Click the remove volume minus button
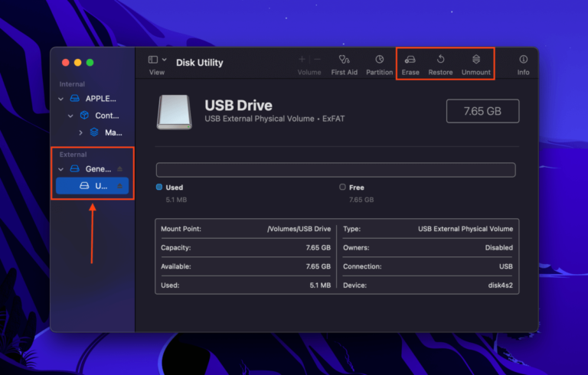The width and height of the screenshot is (588, 375). coord(317,59)
